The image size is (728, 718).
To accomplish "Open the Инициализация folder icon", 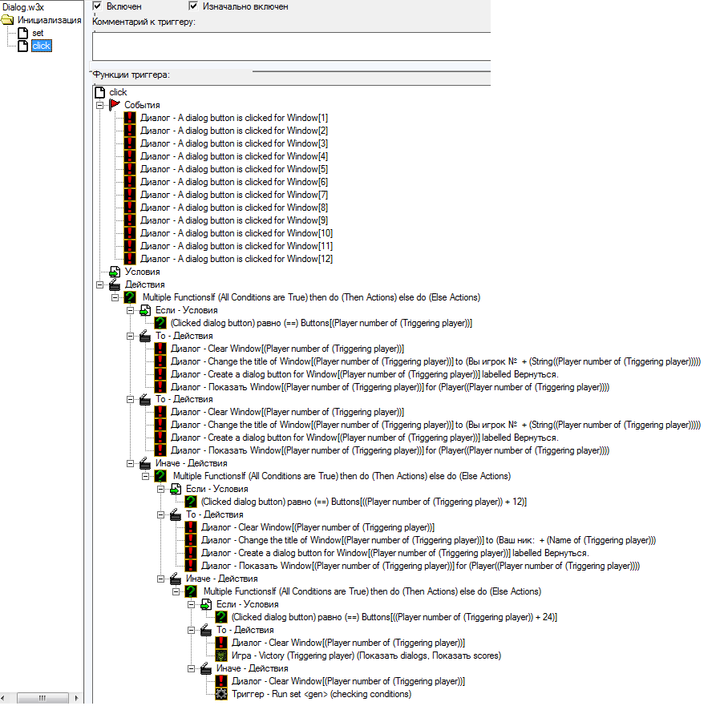I will point(7,20).
